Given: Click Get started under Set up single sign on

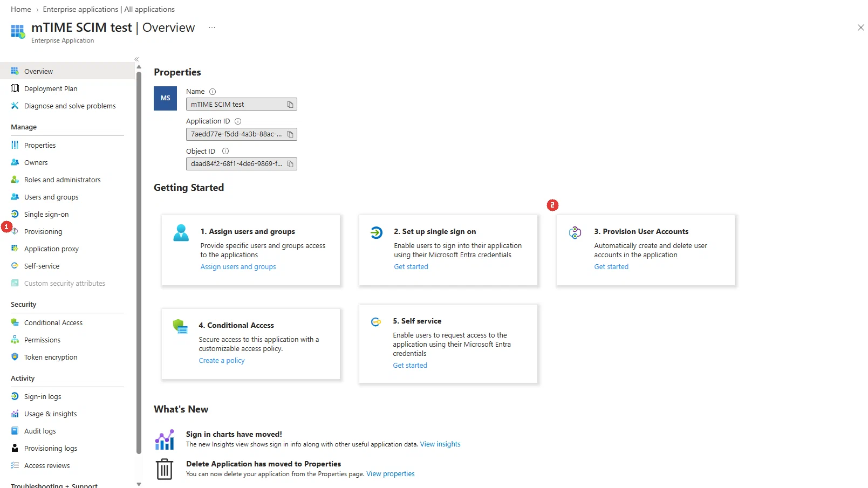Looking at the screenshot, I should point(411,267).
